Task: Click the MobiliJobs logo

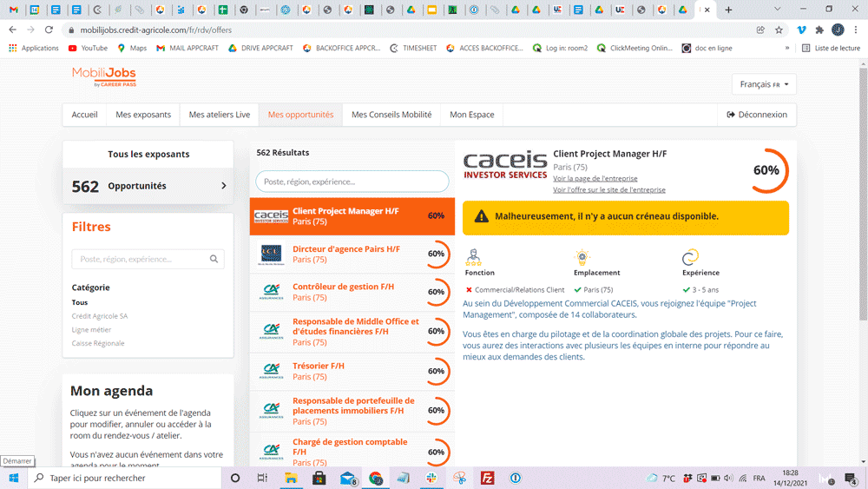Action: tap(104, 77)
